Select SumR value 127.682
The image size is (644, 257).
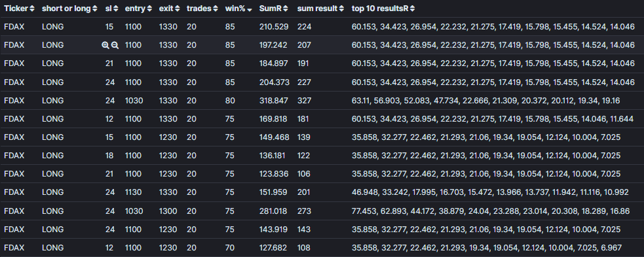point(274,248)
